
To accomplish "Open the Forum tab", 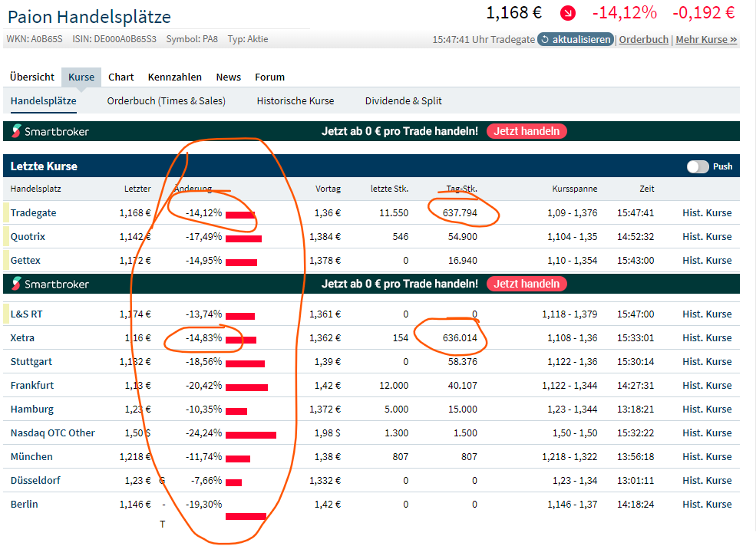I will point(269,77).
